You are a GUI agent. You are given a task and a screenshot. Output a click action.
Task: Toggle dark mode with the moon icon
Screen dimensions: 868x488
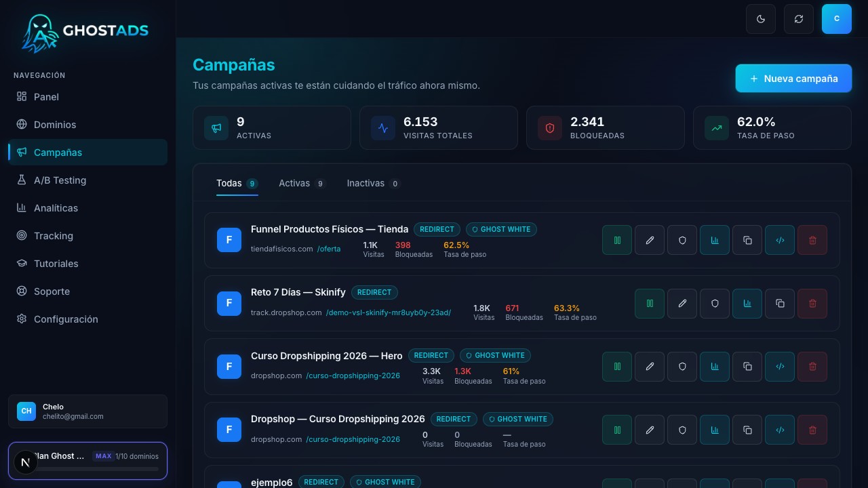pos(761,19)
